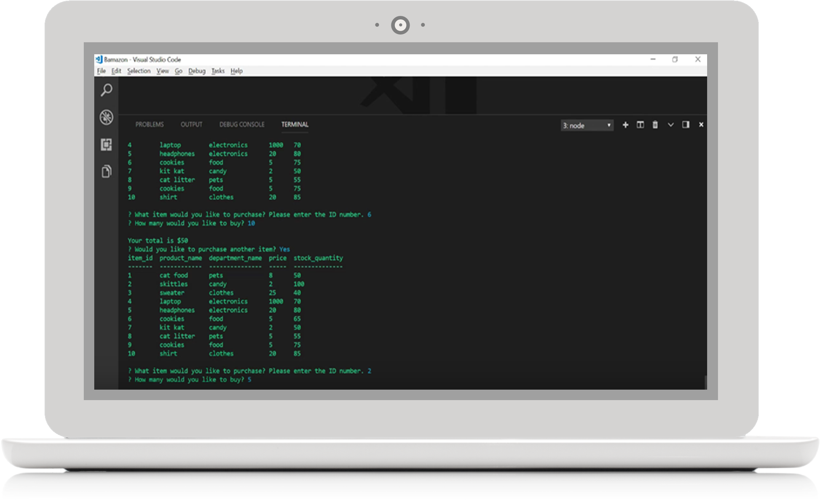Screen dimensions: 820x504
Task: Open the View menu
Action: click(163, 71)
